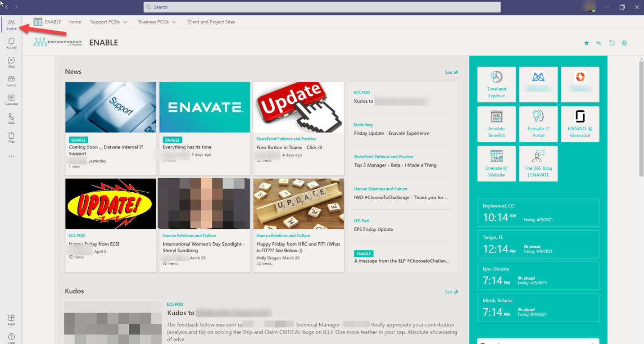The image size is (644, 344).
Task: Select the ENABLE site in navigation bar
Action: click(x=47, y=22)
